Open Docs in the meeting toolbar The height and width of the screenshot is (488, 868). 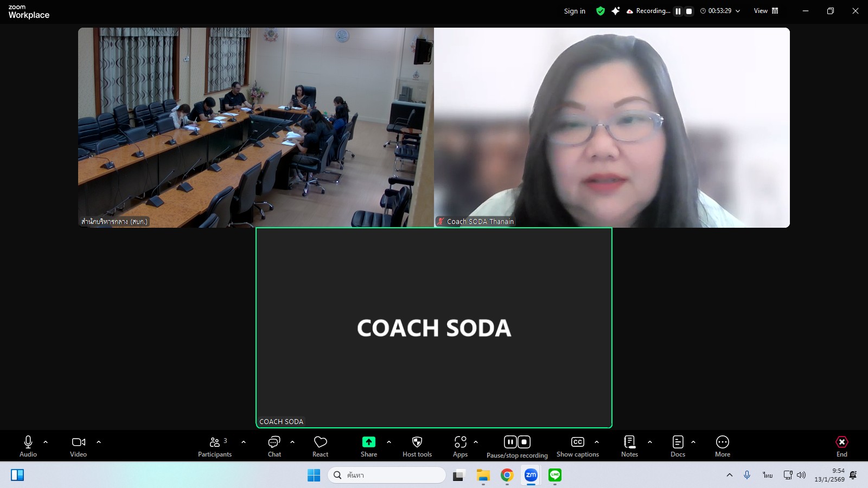tap(678, 446)
